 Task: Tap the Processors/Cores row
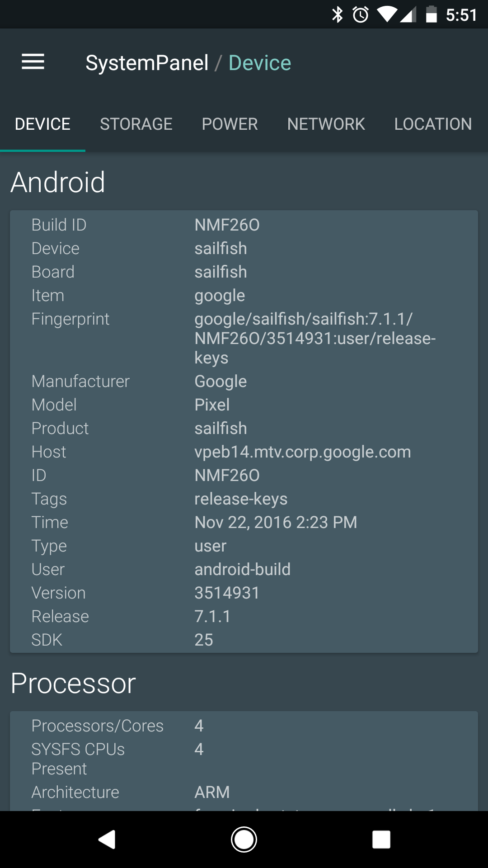tap(244, 726)
